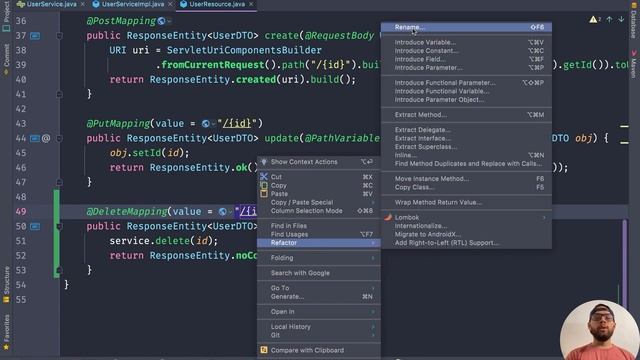This screenshot has height=360, width=640.
Task: Click the lightbulb context actions icon
Action: [x=264, y=162]
